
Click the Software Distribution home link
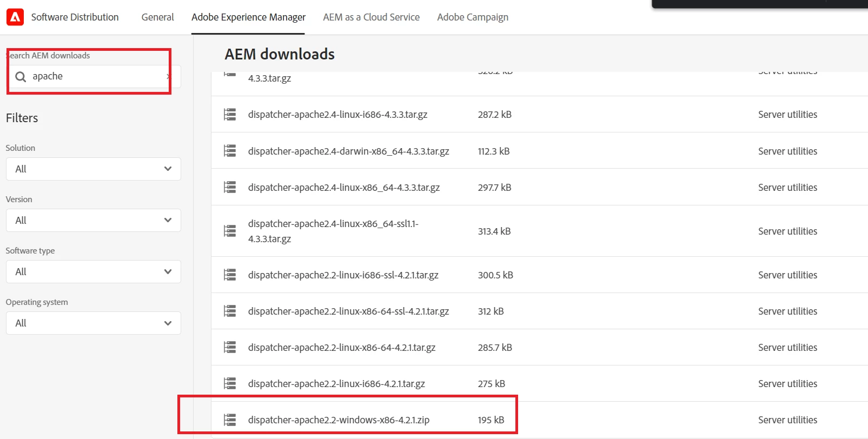coord(75,17)
